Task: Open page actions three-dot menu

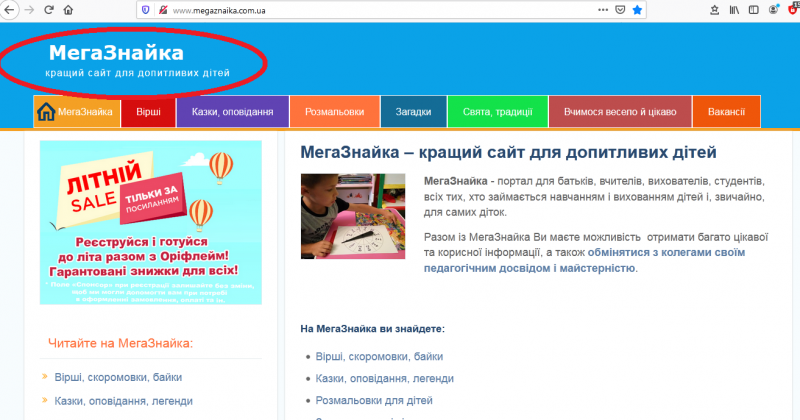Action: 601,9
